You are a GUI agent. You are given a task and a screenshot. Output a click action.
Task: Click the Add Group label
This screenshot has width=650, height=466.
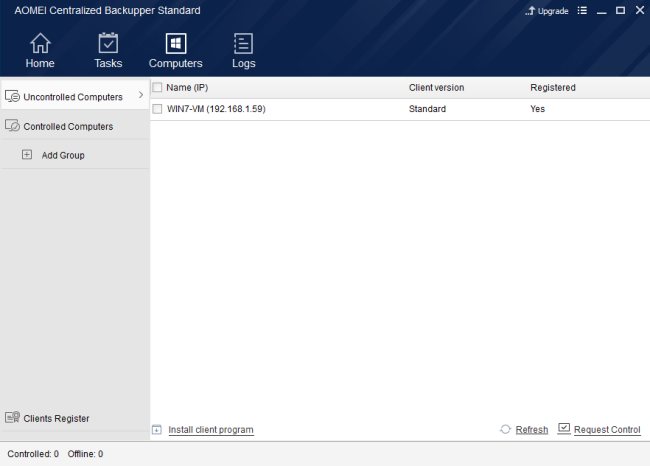(x=63, y=155)
